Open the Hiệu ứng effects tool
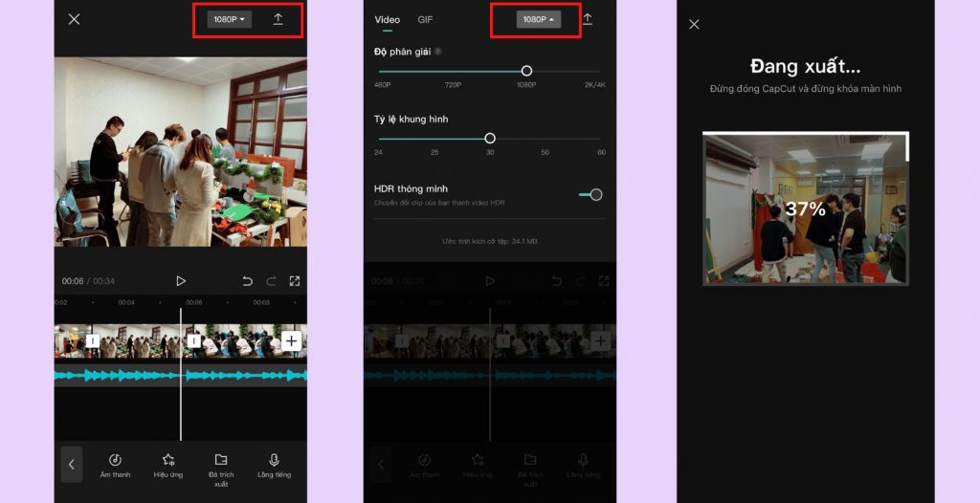Viewport: 980px width, 503px height. coord(168,466)
